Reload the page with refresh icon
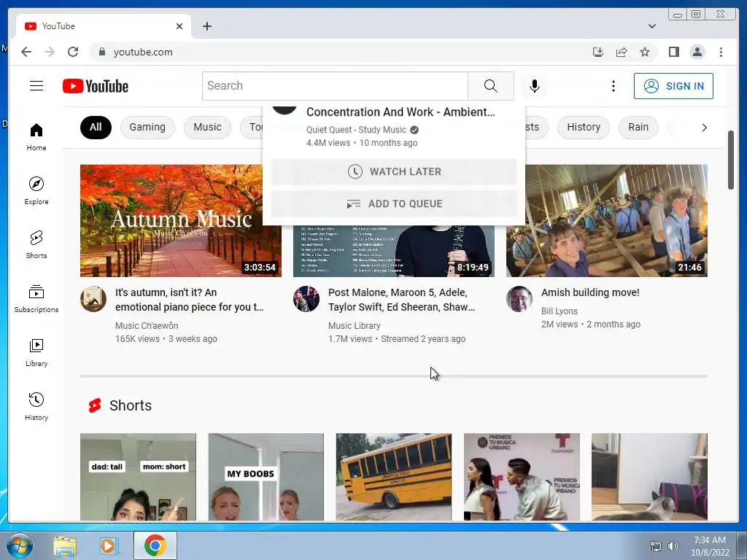This screenshot has width=747, height=560. (x=73, y=52)
